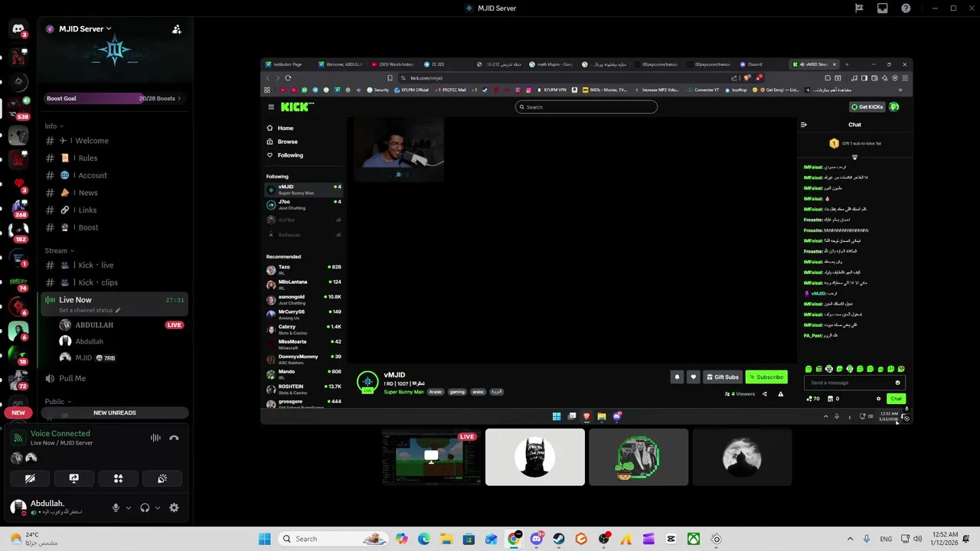Open Discord direct messages home icon
Screen dimensions: 980x551
[18, 29]
